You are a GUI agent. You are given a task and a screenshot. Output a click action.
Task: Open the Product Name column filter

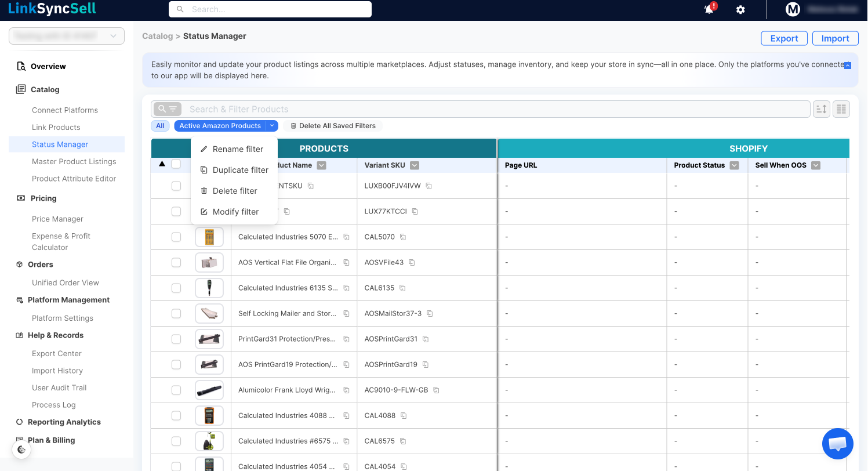(322, 165)
